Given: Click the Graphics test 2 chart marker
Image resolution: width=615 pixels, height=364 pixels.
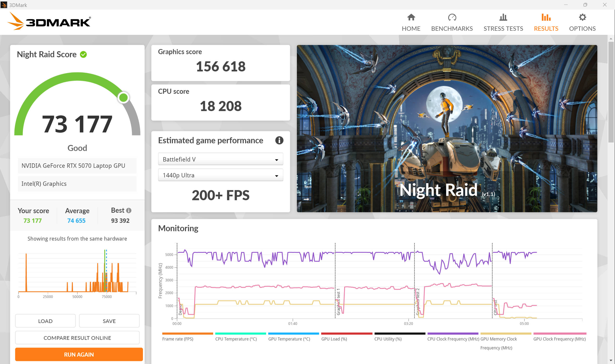Looking at the screenshot, I should (x=417, y=302).
